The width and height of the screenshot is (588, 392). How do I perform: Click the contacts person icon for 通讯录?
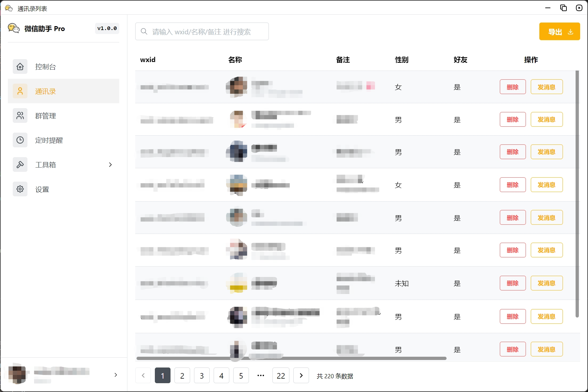[x=20, y=91]
